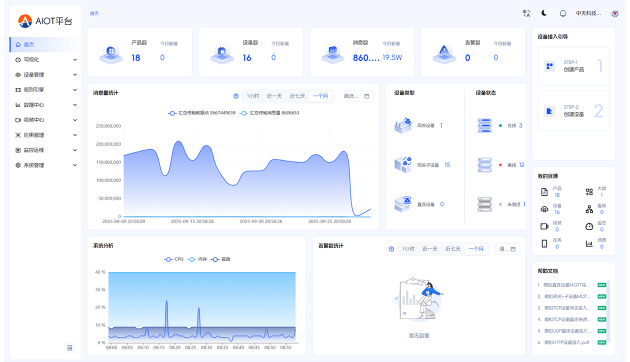Click the help documents list scrollbar
This screenshot has height=362, width=630.
click(608, 311)
